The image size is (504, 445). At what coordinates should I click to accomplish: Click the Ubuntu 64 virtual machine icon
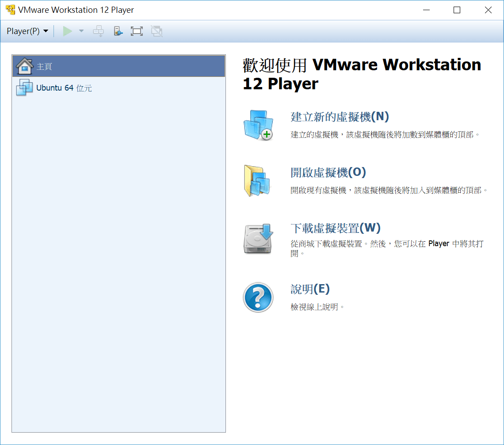click(24, 87)
